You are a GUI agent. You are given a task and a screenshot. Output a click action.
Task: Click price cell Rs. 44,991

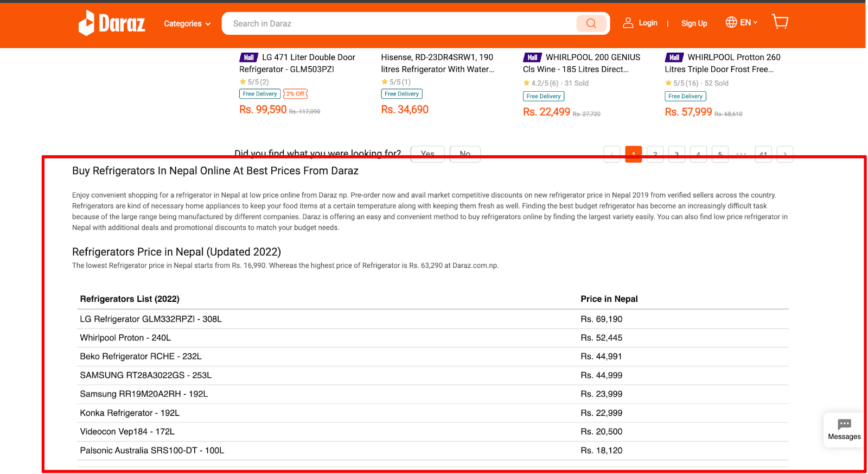[602, 357]
